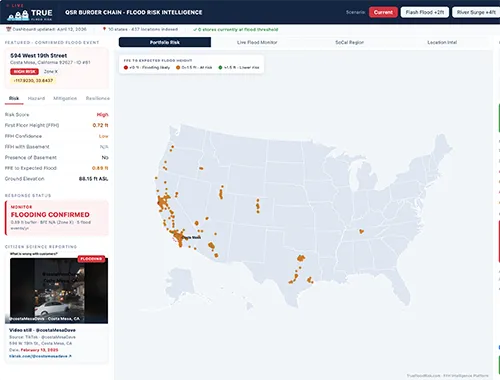Viewport: 500px width, 380px height.
Task: Click the green Lower risk legend dot
Action: (x=220, y=67)
